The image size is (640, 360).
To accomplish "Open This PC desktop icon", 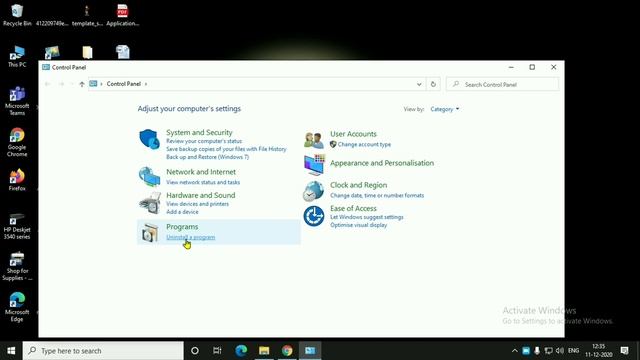I will [x=17, y=56].
